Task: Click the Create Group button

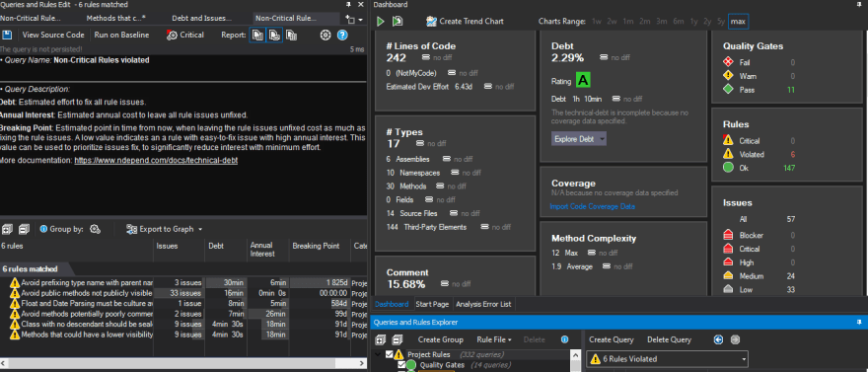Action: (441, 339)
